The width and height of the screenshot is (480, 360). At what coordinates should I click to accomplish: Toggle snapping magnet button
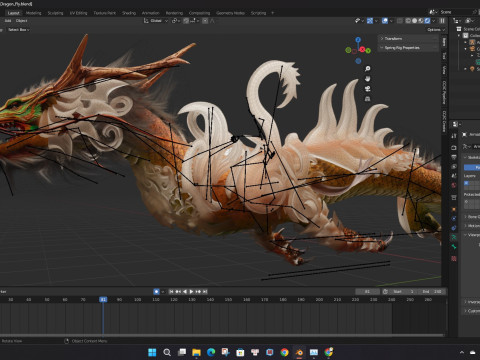(x=186, y=21)
